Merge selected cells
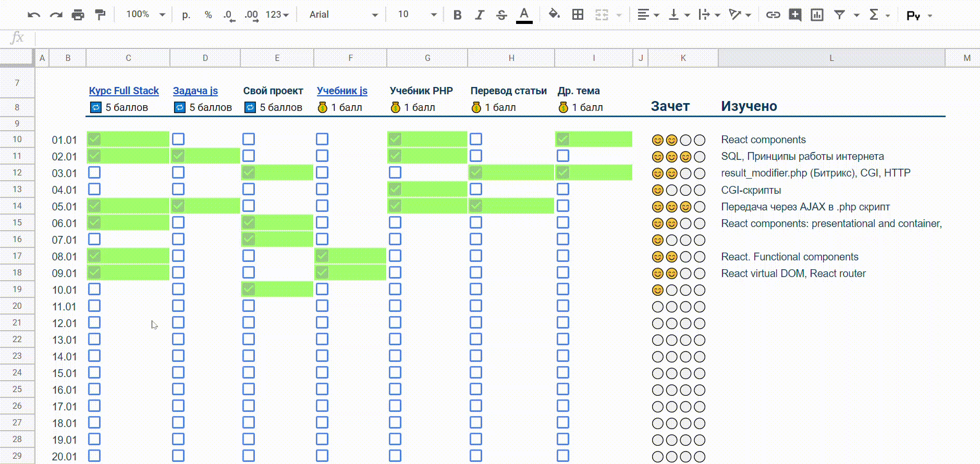 click(602, 15)
